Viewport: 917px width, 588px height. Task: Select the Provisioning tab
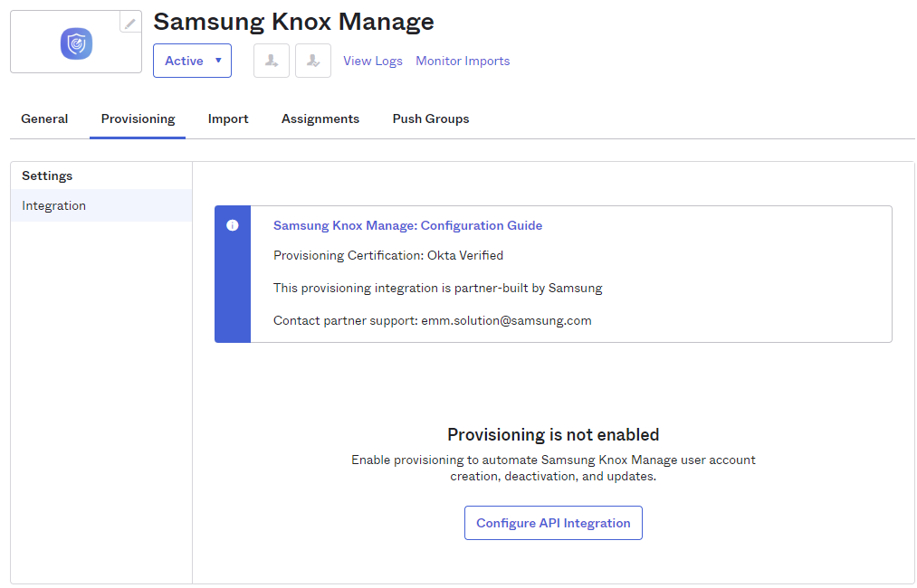(138, 119)
